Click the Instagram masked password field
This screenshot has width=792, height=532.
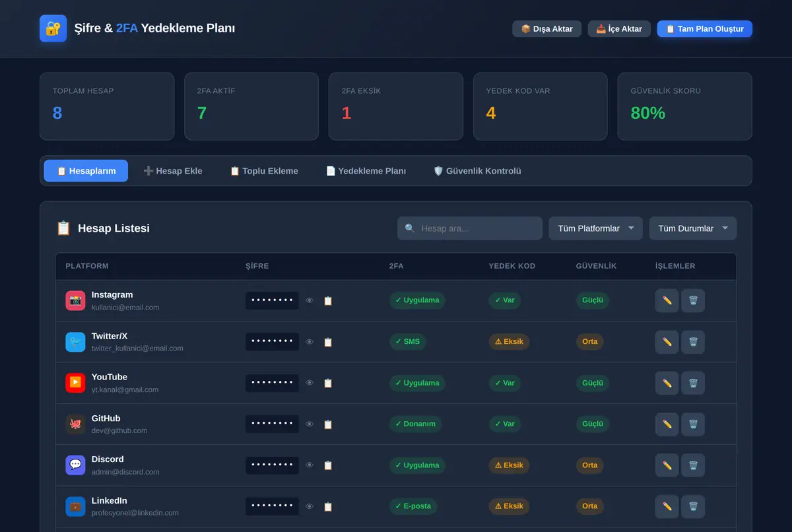tap(272, 300)
